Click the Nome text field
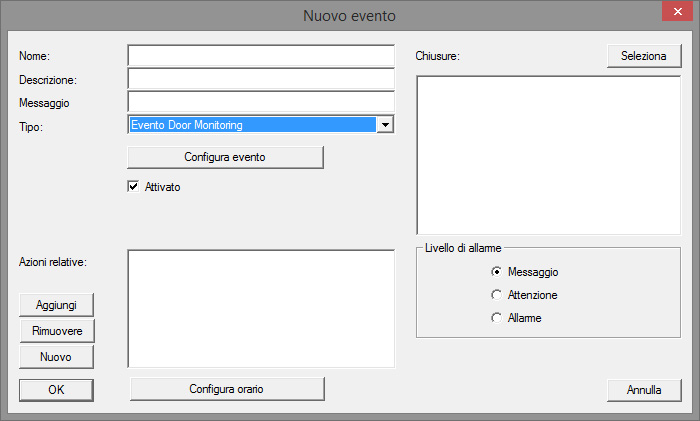The width and height of the screenshot is (700, 421). 261,55
